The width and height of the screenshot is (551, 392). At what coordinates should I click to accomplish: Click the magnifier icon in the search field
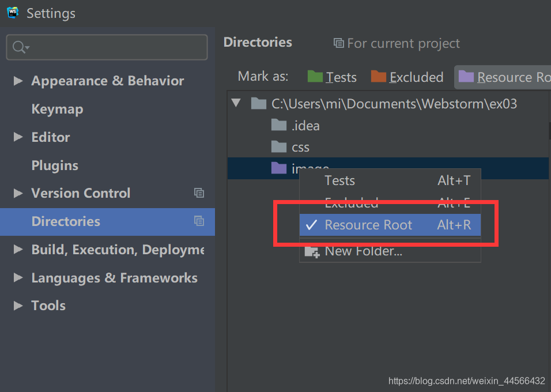(x=18, y=47)
